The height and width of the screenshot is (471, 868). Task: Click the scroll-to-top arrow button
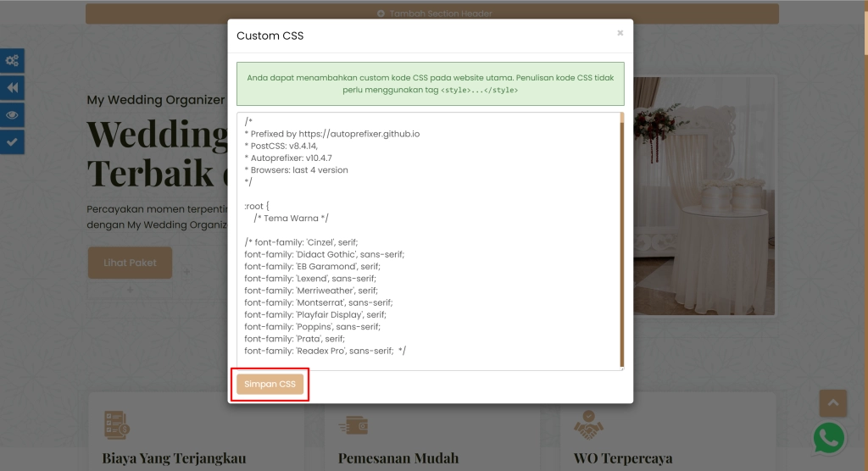832,403
